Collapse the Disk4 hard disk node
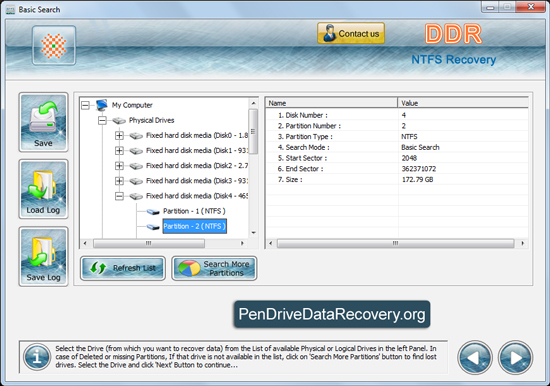This screenshot has width=550, height=386. coord(119,196)
